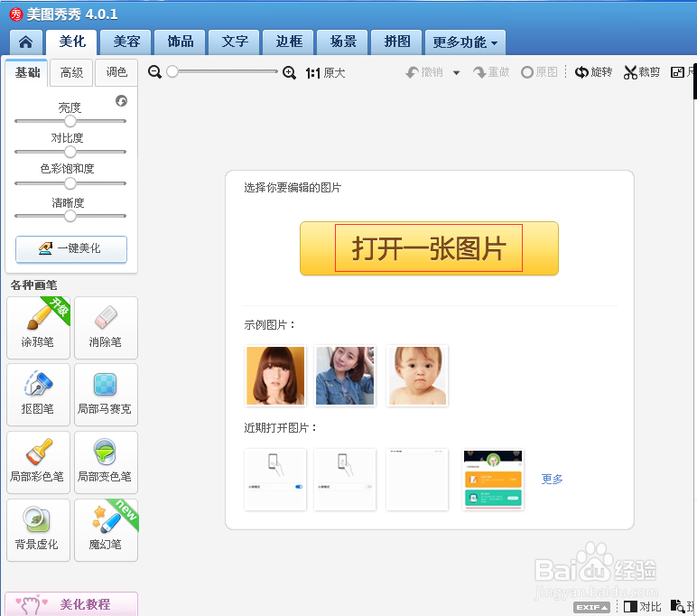Select the 美化 tab
The height and width of the screenshot is (616, 697).
click(72, 42)
